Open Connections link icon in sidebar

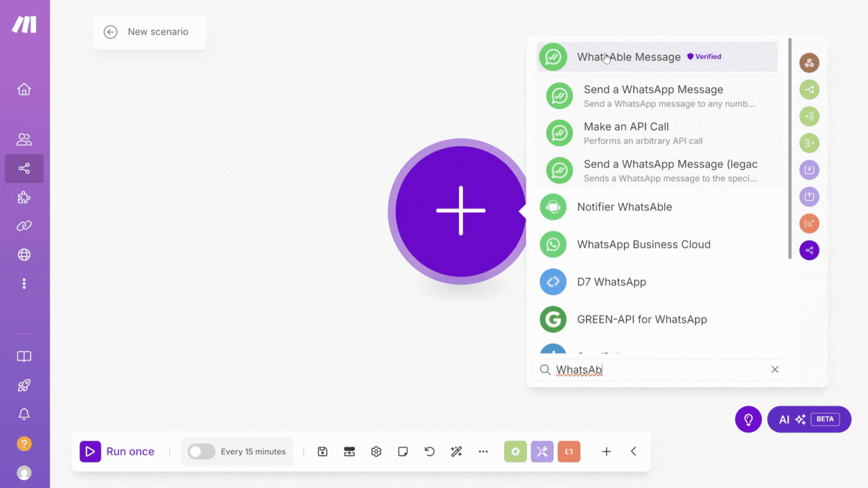click(x=24, y=226)
